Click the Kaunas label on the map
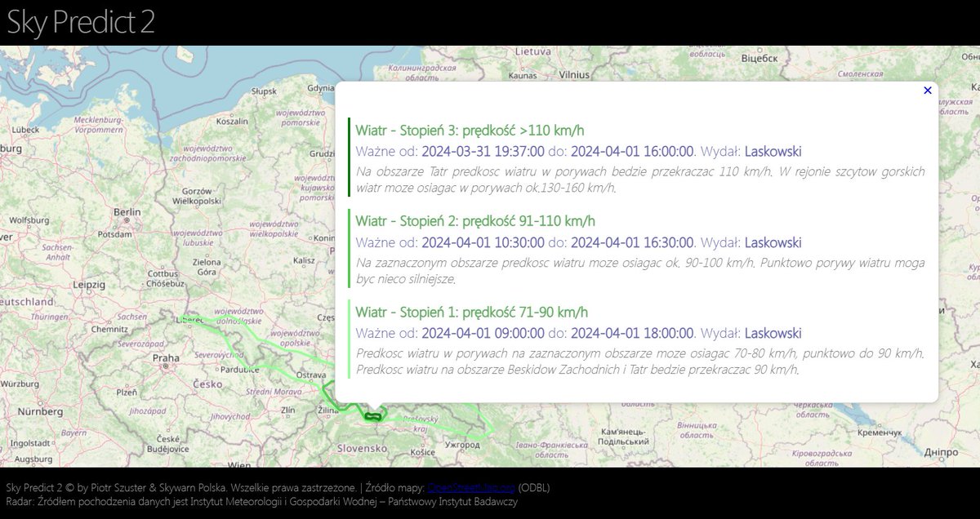 click(522, 75)
